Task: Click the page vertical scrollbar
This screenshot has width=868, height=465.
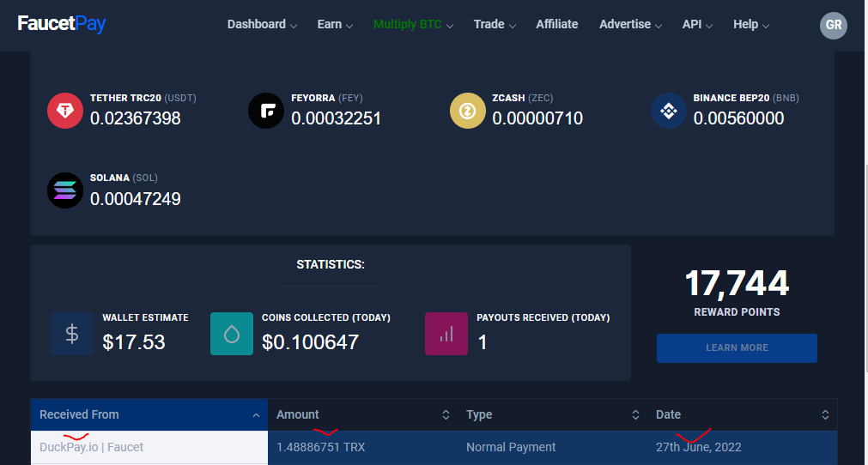Action: point(865,269)
